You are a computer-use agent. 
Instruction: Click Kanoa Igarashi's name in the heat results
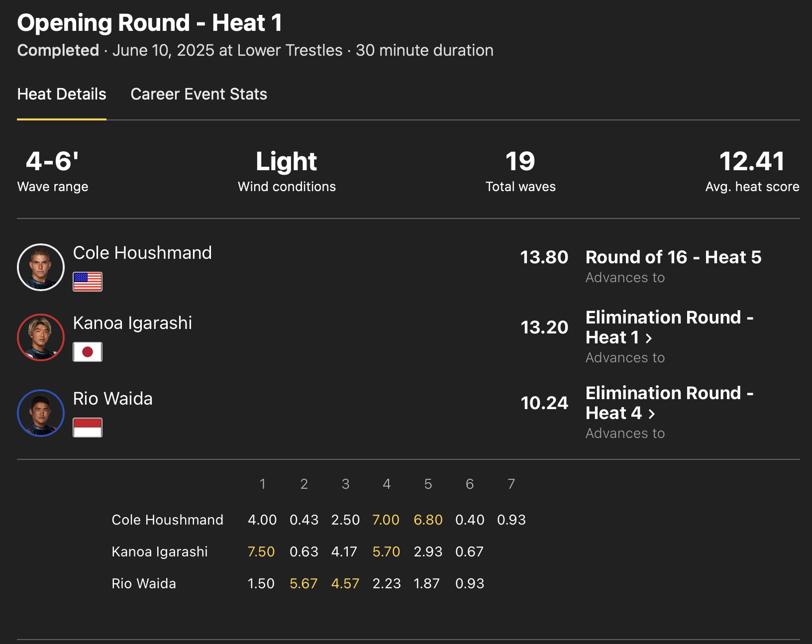click(132, 323)
